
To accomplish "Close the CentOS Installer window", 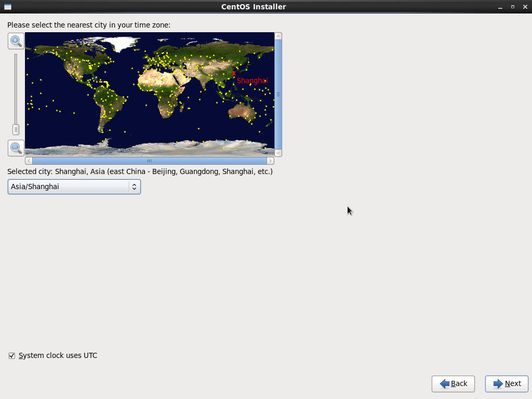I will (x=525, y=7).
